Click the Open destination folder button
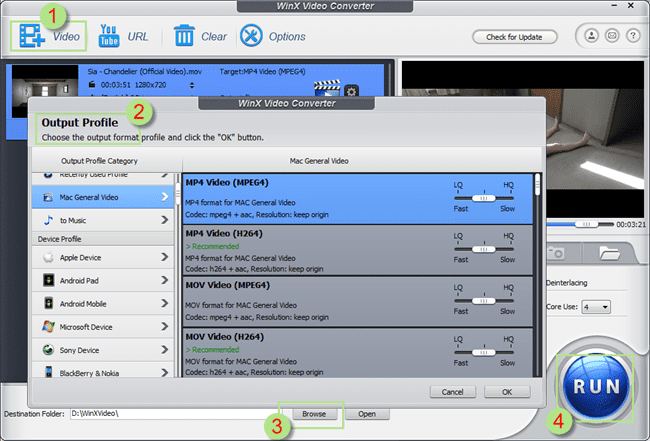The image size is (650, 441). click(x=367, y=414)
